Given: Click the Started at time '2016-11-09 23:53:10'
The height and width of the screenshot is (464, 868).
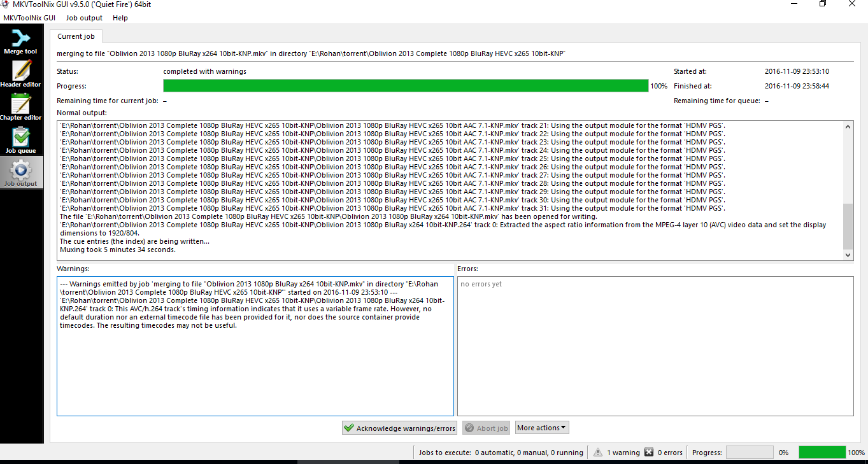Looking at the screenshot, I should [x=797, y=71].
